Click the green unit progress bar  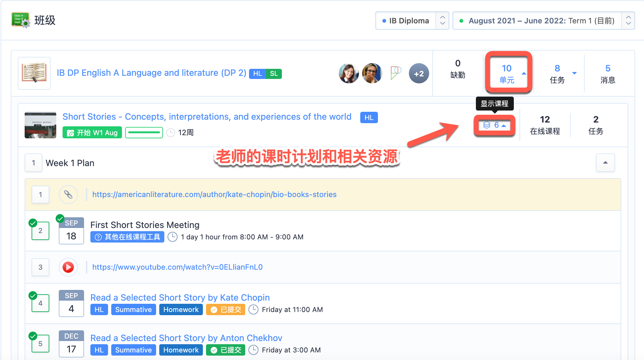(x=144, y=133)
